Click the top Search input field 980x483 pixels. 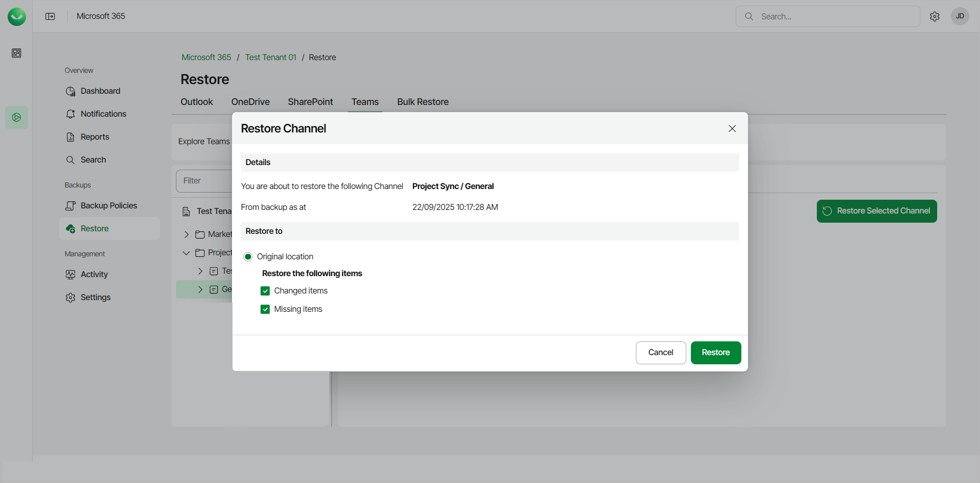click(x=836, y=16)
